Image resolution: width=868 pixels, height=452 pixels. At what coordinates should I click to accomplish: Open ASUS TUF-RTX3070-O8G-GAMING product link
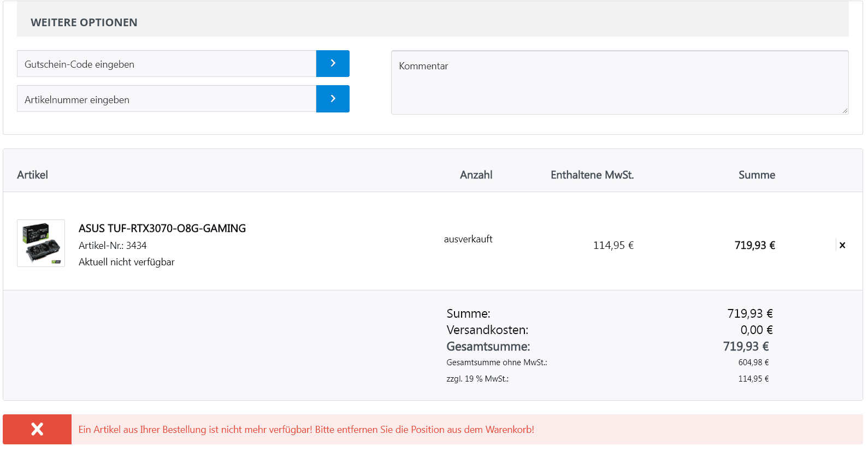click(162, 228)
